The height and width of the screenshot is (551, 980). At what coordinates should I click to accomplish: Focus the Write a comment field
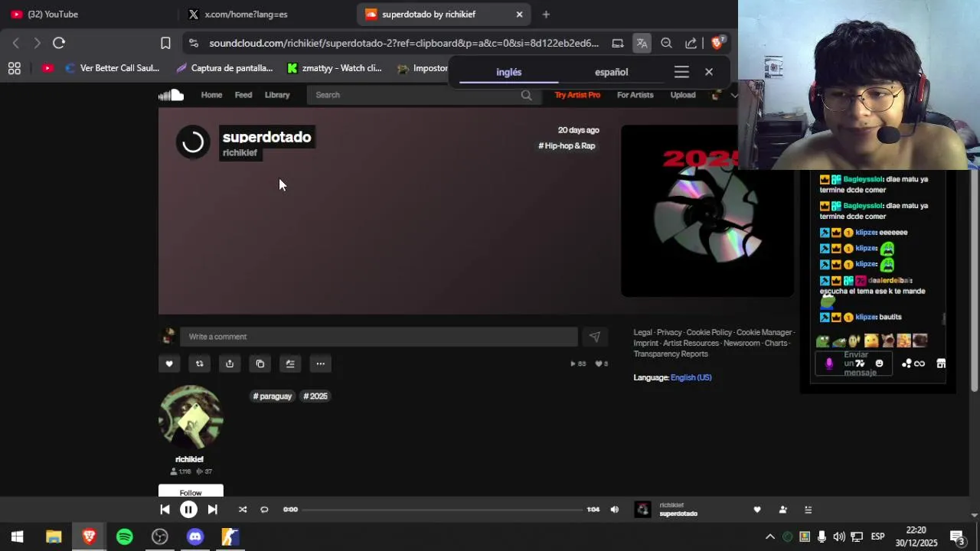[x=379, y=337]
